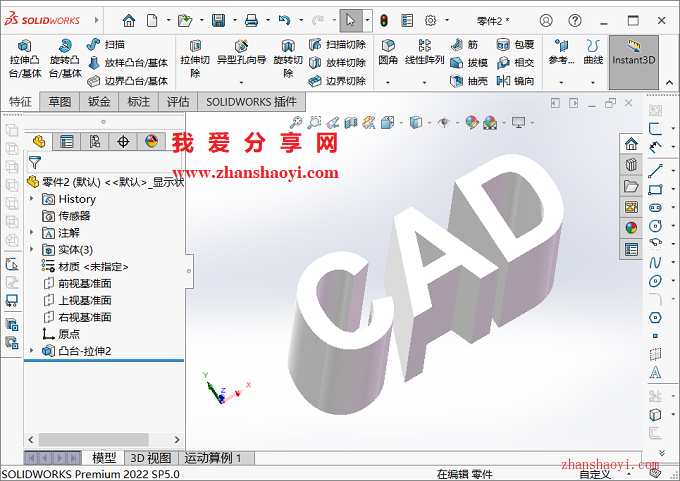
Task: Apply the Fillet tool (圆角)
Action: click(x=388, y=52)
